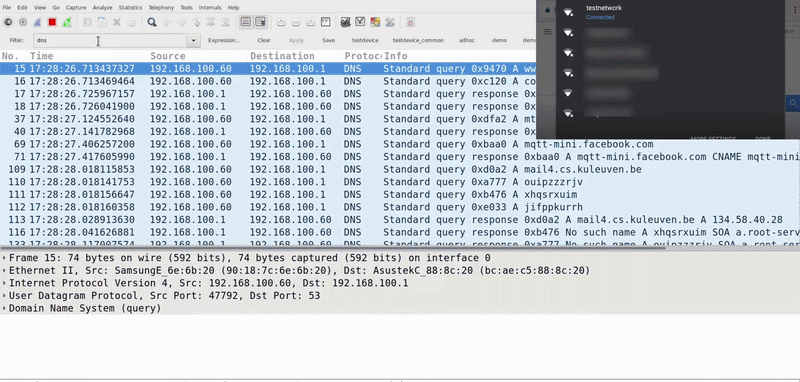The width and height of the screenshot is (800, 382).
Task: Apply the testdevice filter shortcut
Action: point(365,40)
